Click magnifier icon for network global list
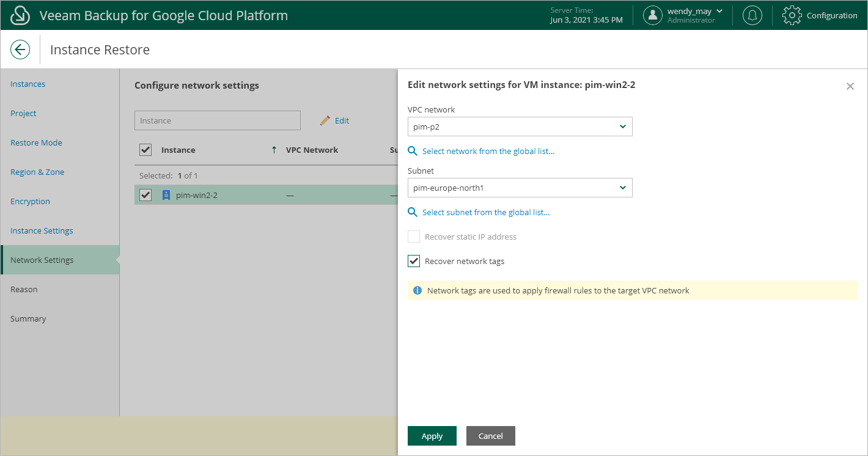This screenshot has height=456, width=868. [413, 151]
